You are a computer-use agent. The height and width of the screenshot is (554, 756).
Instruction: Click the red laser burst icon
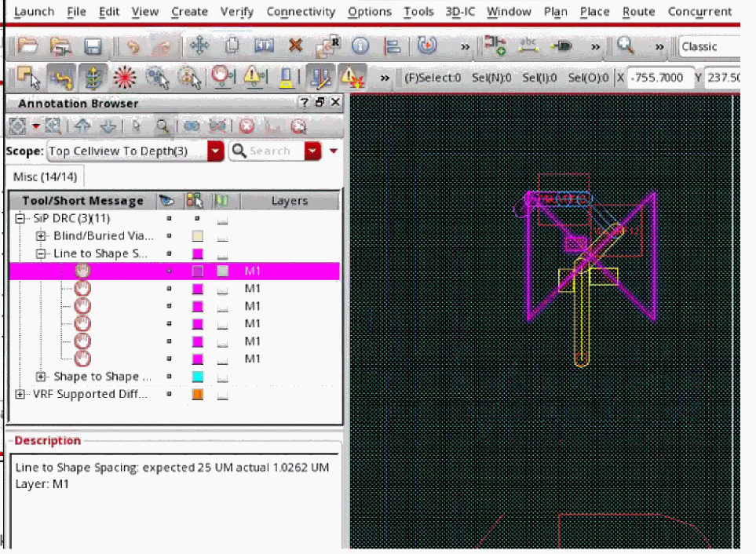point(124,78)
